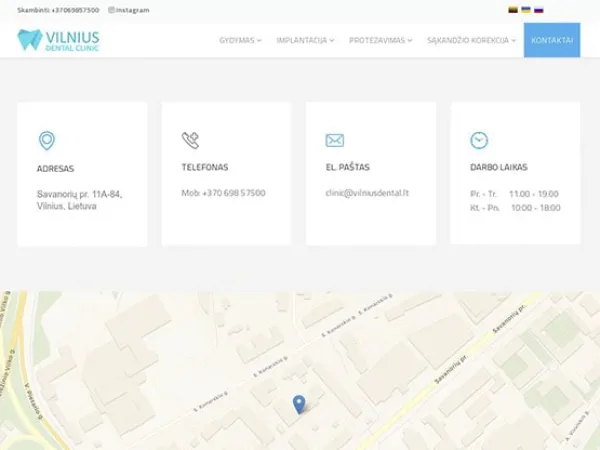The image size is (600, 450).
Task: Click the phone icon above Telefonas
Action: tap(190, 140)
